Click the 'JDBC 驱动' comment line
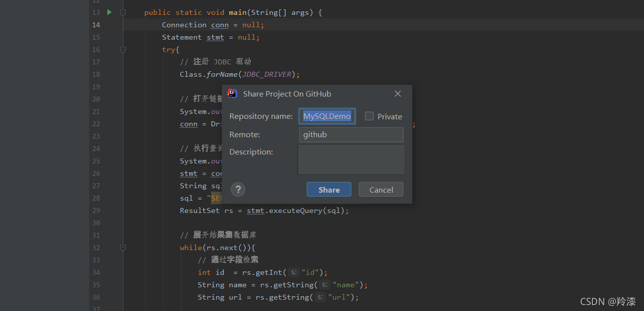Screen dimensions: 644x311 click(215, 62)
